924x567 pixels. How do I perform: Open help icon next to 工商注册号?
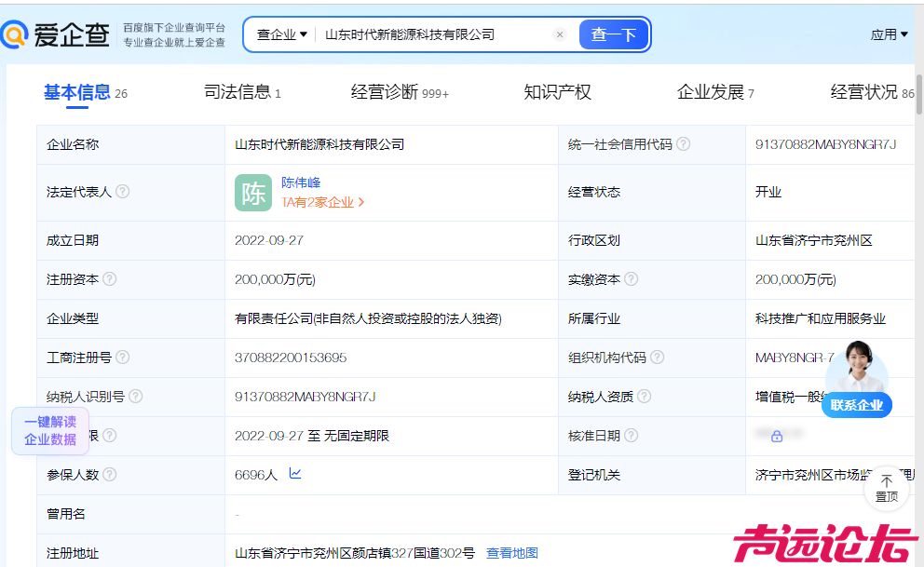[x=123, y=358]
